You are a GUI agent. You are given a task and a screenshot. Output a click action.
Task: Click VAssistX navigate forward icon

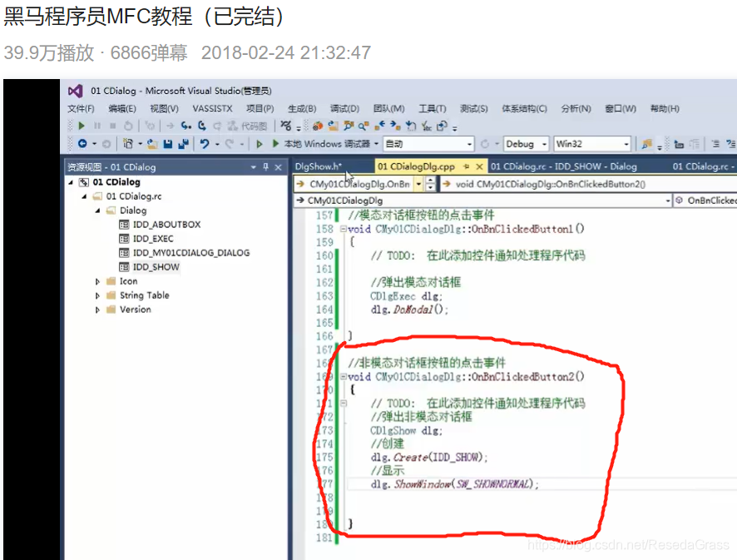395,126
